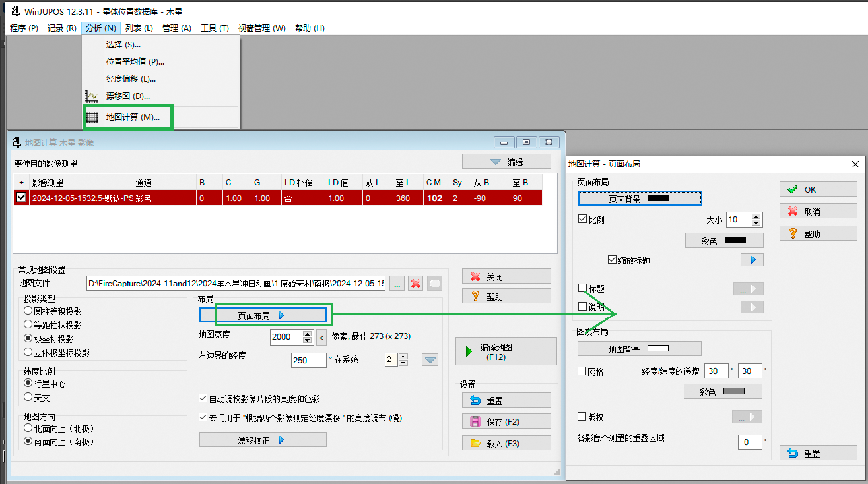
Task: Click the < button next to 地图宽度
Action: click(x=321, y=337)
